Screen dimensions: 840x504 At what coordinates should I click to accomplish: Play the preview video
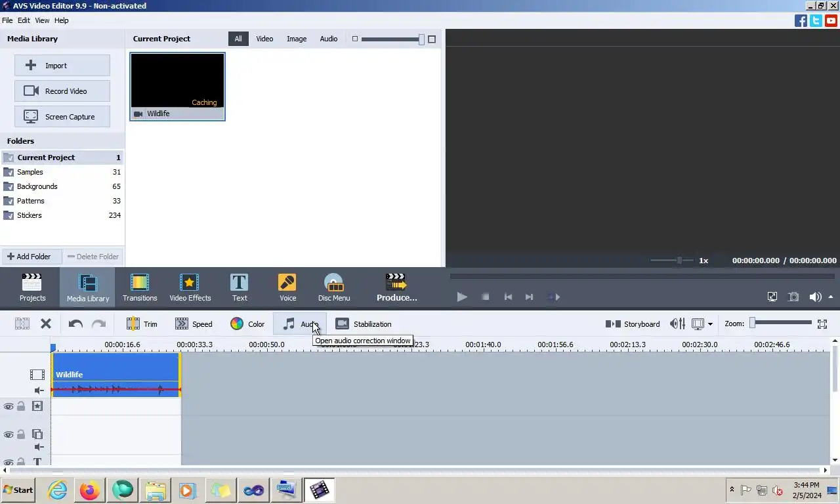point(462,297)
